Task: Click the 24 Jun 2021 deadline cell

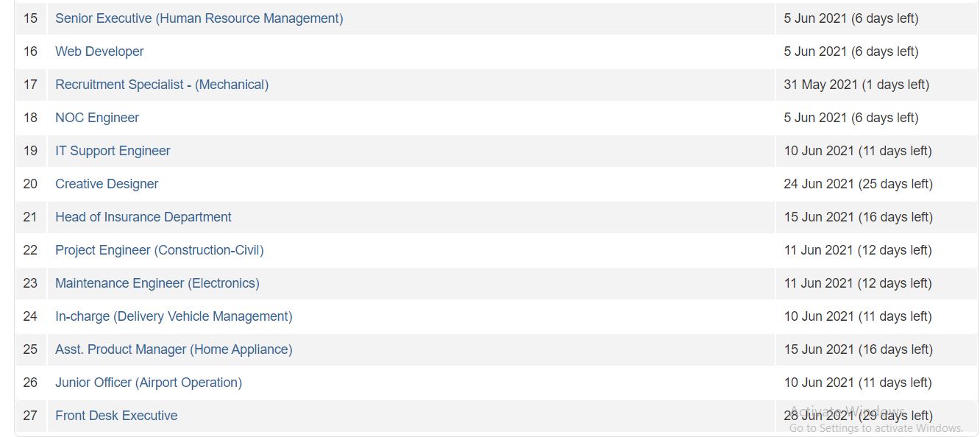Action: 876,184
